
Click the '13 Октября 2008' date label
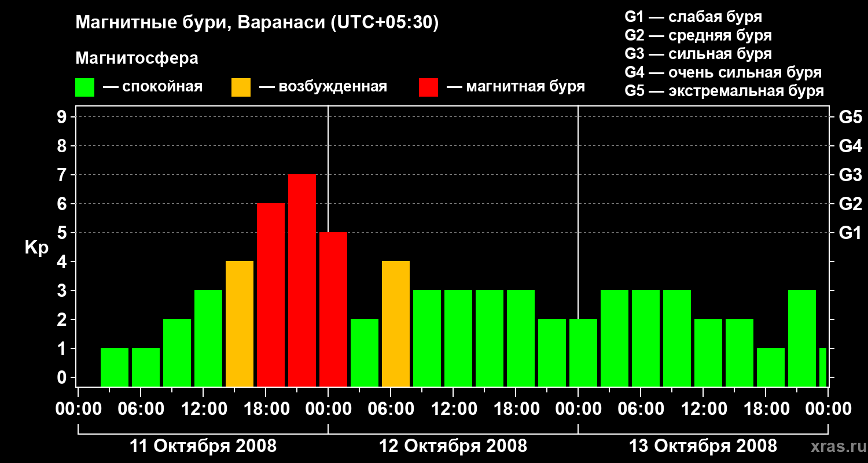[x=703, y=446]
